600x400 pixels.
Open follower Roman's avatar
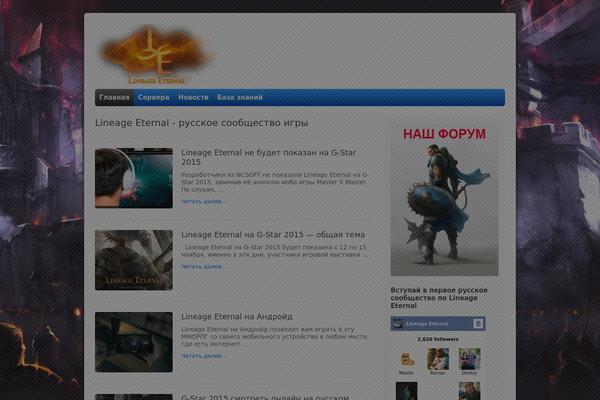coord(438,359)
